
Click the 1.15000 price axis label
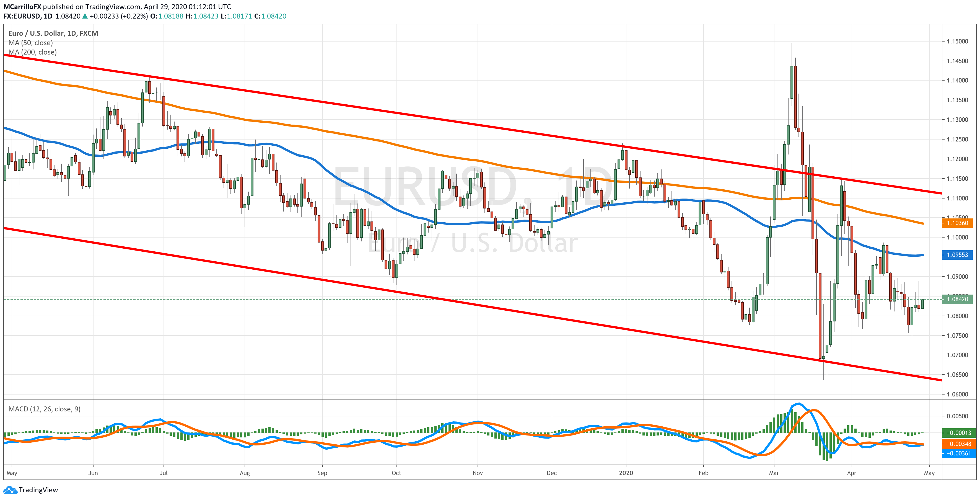958,41
